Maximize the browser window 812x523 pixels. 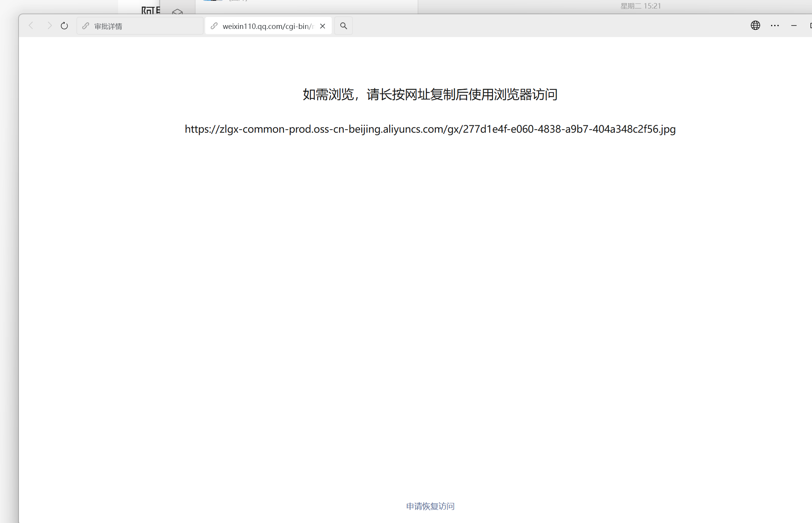click(x=810, y=26)
